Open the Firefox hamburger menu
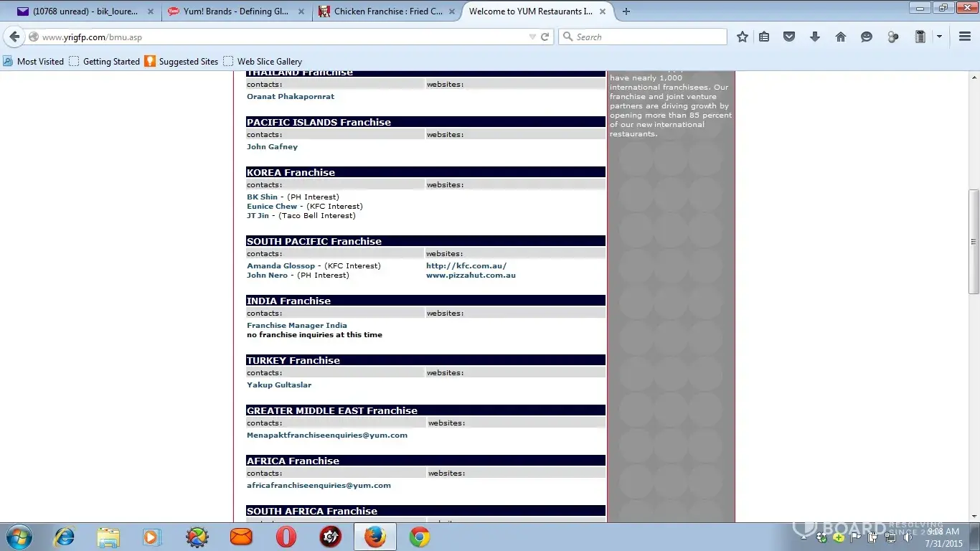 [x=965, y=37]
